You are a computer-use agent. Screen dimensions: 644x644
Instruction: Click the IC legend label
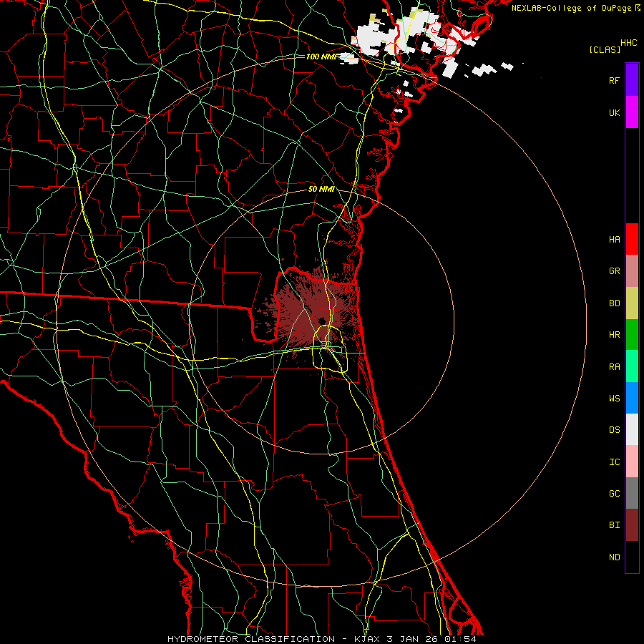point(614,462)
